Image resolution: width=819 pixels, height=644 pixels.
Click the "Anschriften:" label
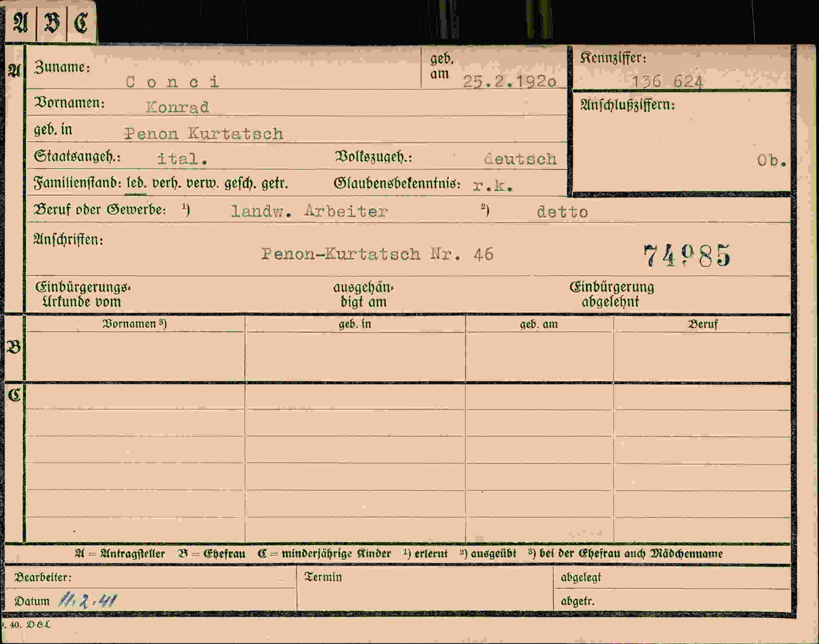pyautogui.click(x=68, y=240)
